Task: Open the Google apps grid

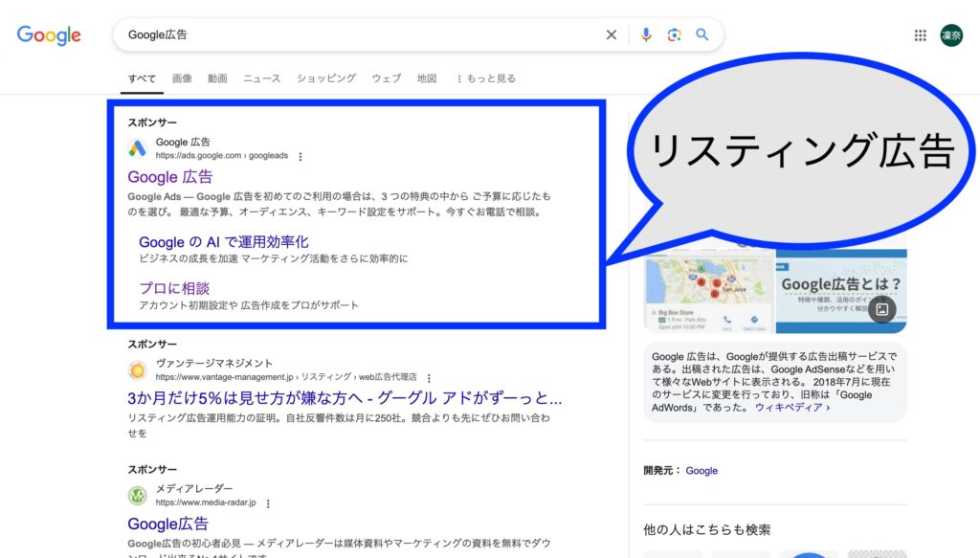Action: tap(920, 35)
